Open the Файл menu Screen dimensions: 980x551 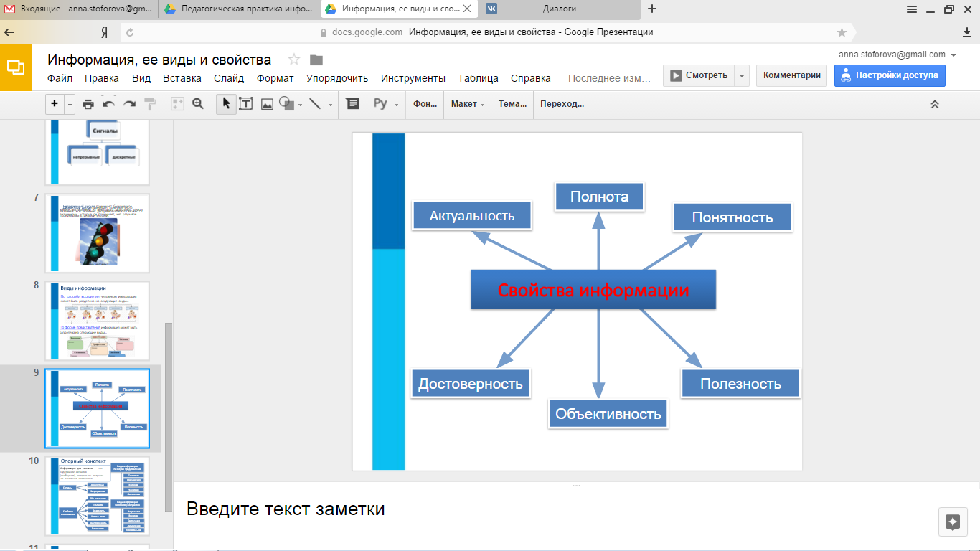tap(60, 78)
